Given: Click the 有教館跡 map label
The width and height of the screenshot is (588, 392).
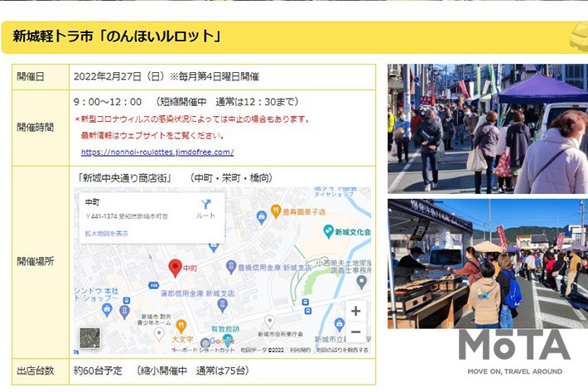Looking at the screenshot, I should 225,329.
